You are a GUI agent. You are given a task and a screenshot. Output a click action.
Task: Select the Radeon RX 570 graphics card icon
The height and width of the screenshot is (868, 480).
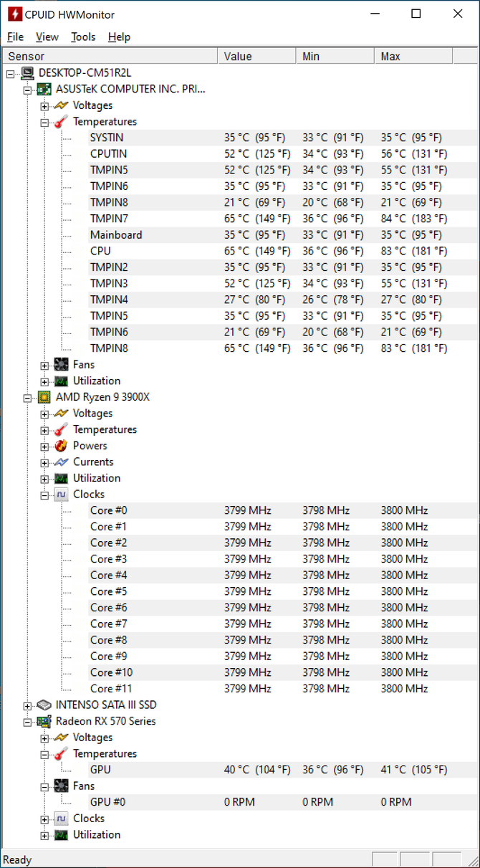44,722
